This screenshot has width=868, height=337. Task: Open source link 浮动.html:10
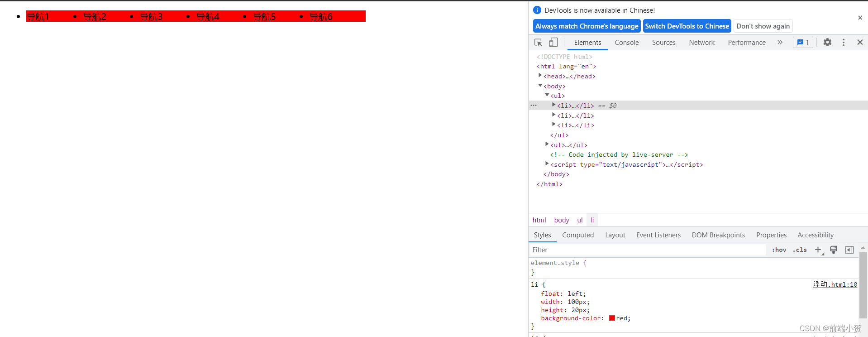point(835,284)
